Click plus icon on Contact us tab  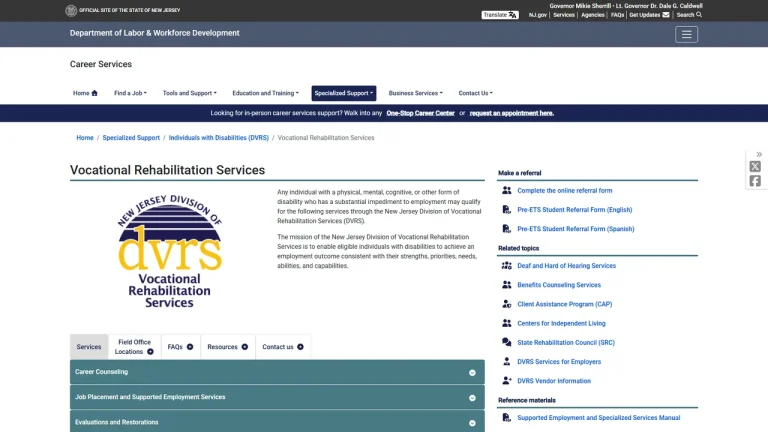[x=300, y=347]
